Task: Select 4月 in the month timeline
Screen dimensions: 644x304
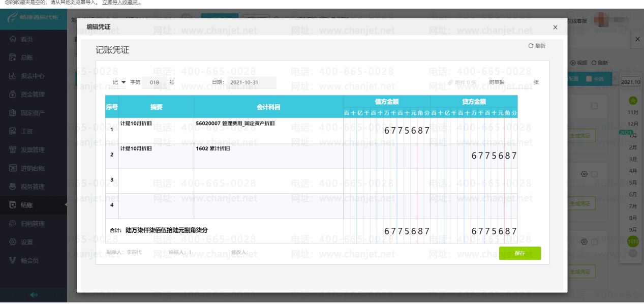Action: click(x=633, y=171)
